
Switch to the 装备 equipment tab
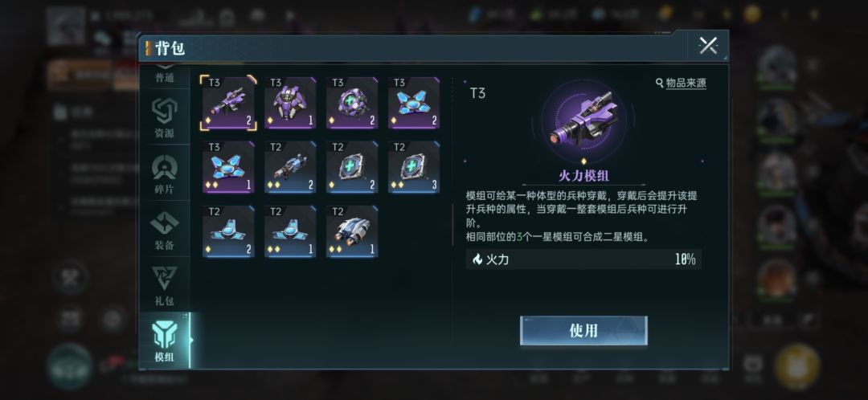pos(165,230)
